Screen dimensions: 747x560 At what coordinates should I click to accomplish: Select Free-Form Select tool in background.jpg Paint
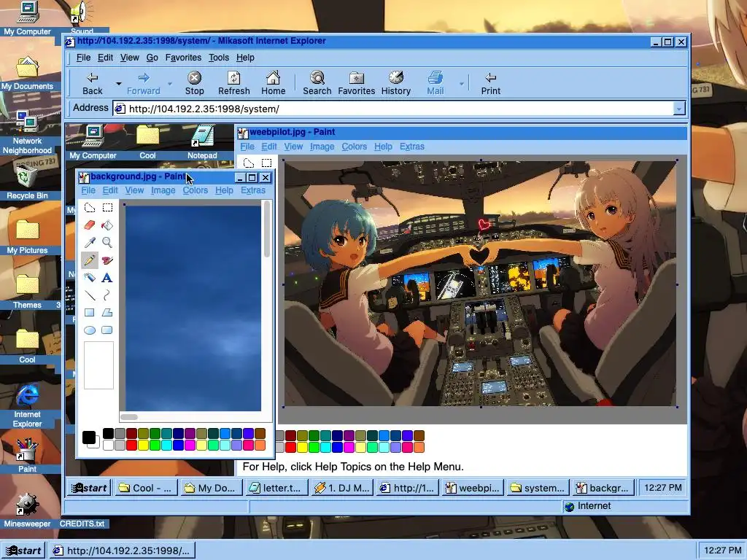pos(90,208)
